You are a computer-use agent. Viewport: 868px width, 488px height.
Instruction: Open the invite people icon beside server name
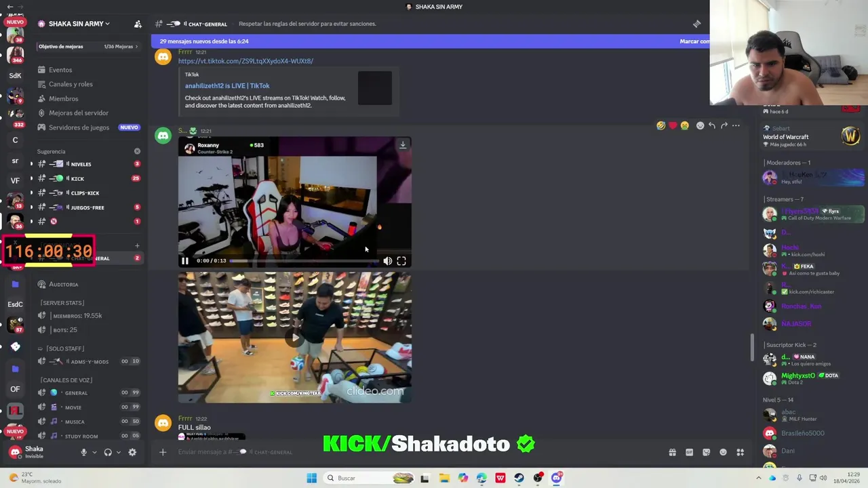(138, 24)
